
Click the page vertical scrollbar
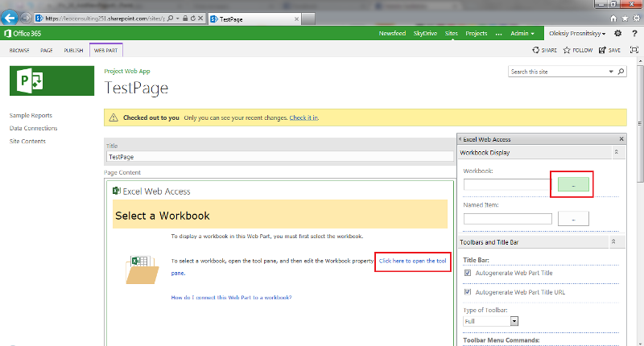[x=640, y=123]
